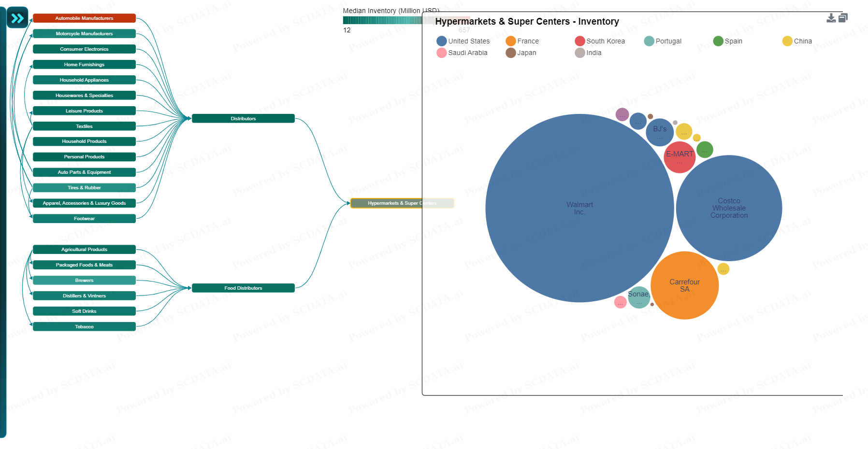Toggle Saudi Arabia legend entry
Screen dimensions: 868x449
pos(462,53)
